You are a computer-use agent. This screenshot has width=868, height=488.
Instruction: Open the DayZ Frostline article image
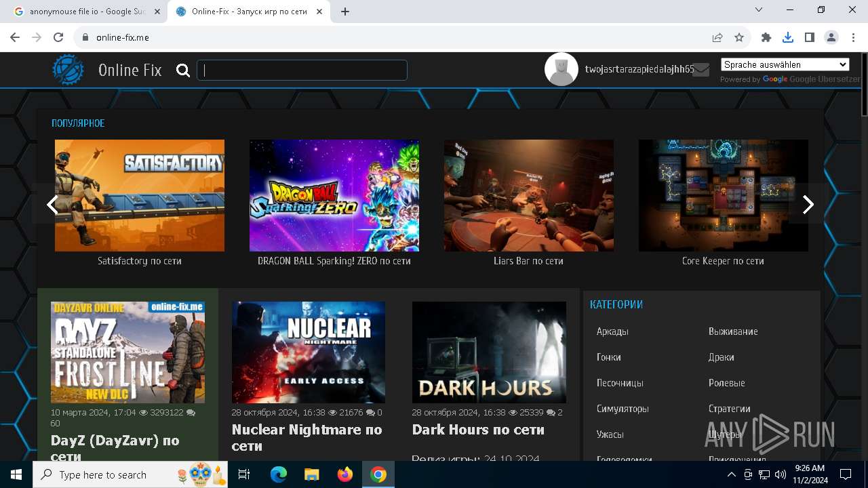click(x=127, y=352)
